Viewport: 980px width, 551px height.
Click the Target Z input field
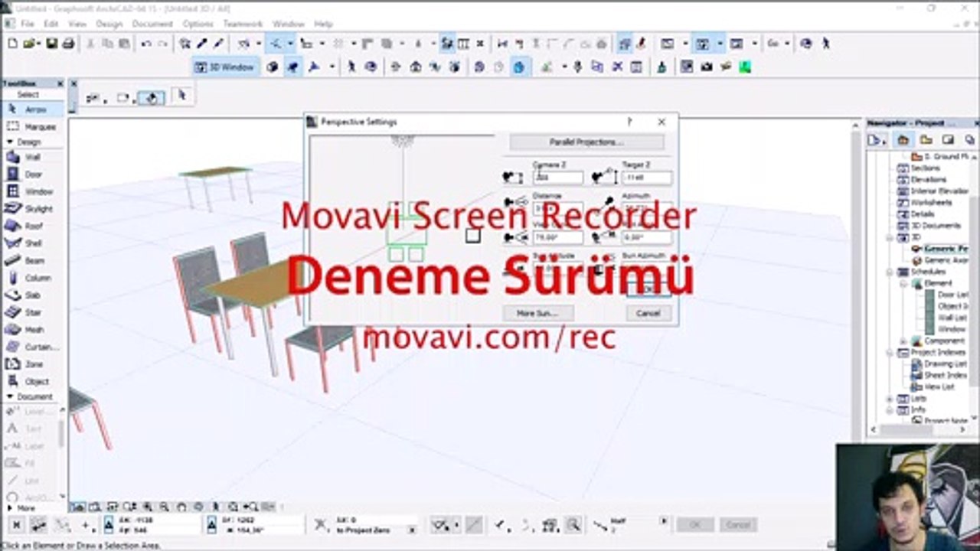647,178
